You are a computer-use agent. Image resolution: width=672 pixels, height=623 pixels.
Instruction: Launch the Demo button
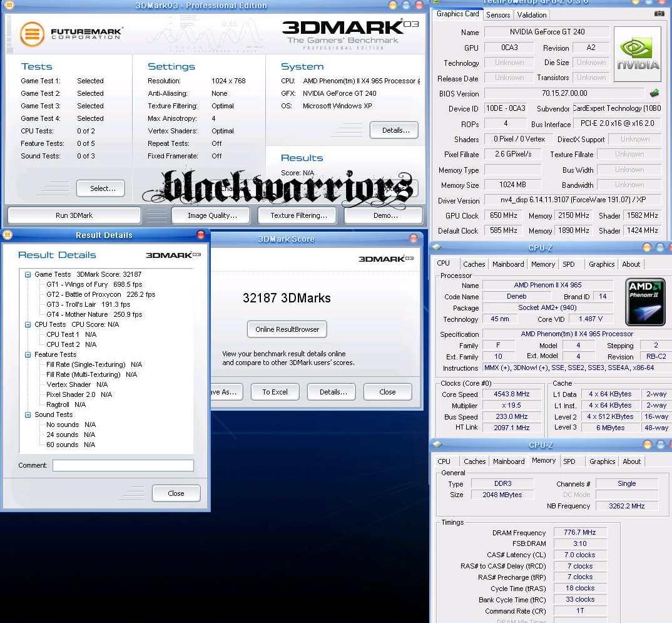tap(384, 215)
